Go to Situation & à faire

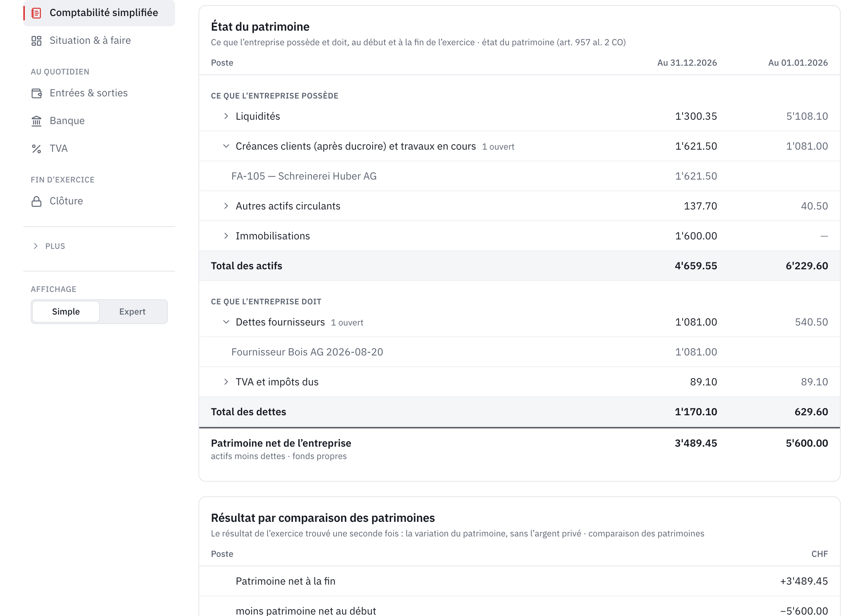tap(99, 41)
